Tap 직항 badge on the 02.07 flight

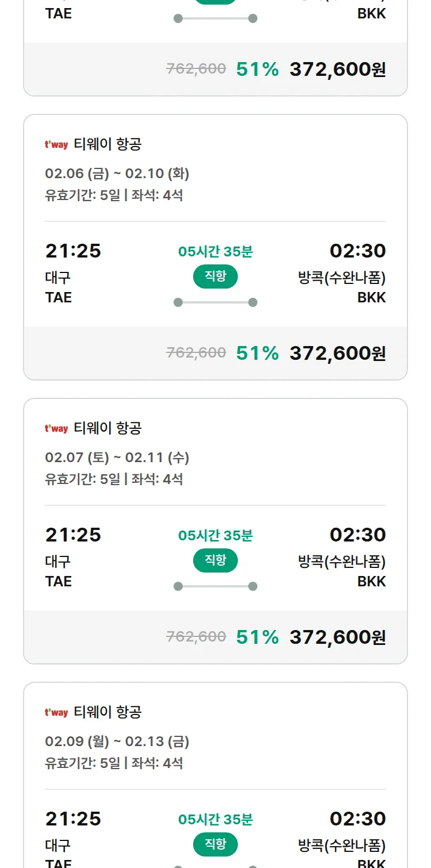tap(215, 560)
